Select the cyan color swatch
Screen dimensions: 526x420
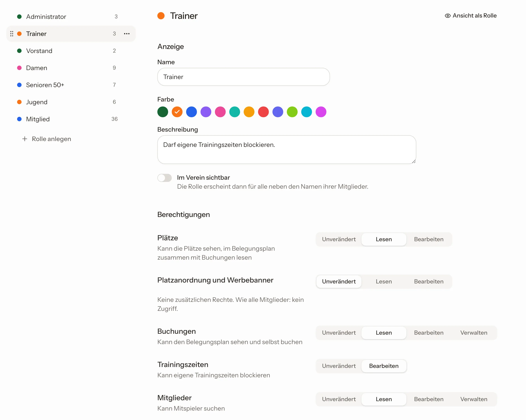(x=306, y=112)
